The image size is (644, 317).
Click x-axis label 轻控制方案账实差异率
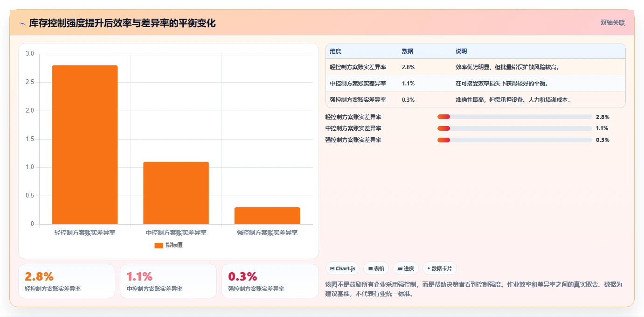pyautogui.click(x=85, y=232)
